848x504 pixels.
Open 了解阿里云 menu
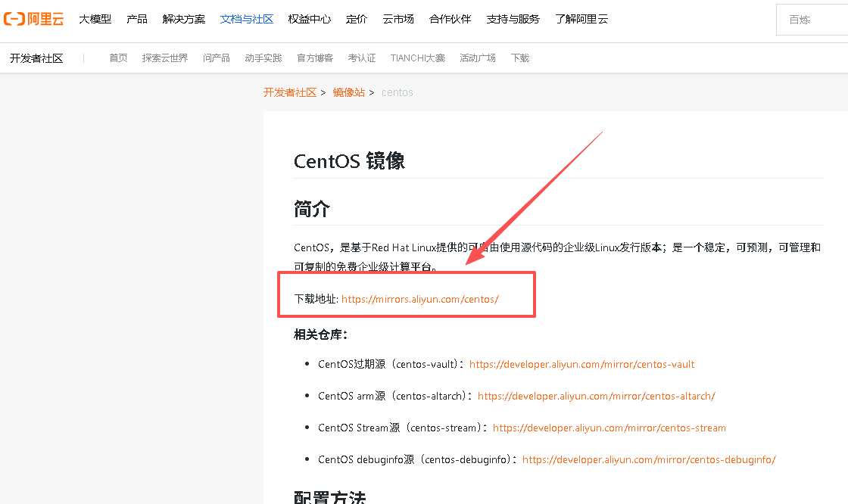pos(581,19)
